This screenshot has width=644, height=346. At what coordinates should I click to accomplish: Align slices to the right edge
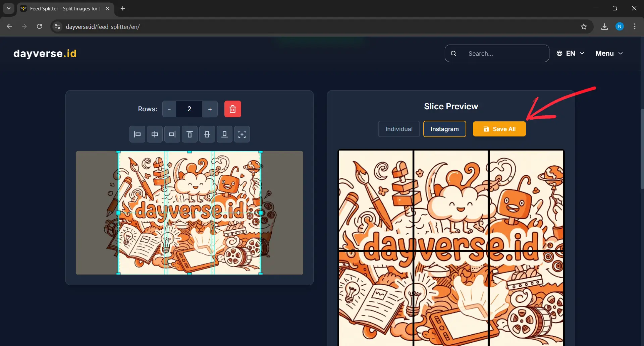tap(172, 134)
